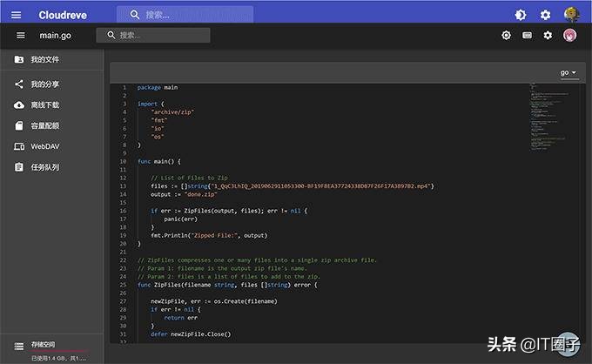The height and width of the screenshot is (364, 592).
Task: Focus the search field in dark toolbar
Action: (x=153, y=35)
